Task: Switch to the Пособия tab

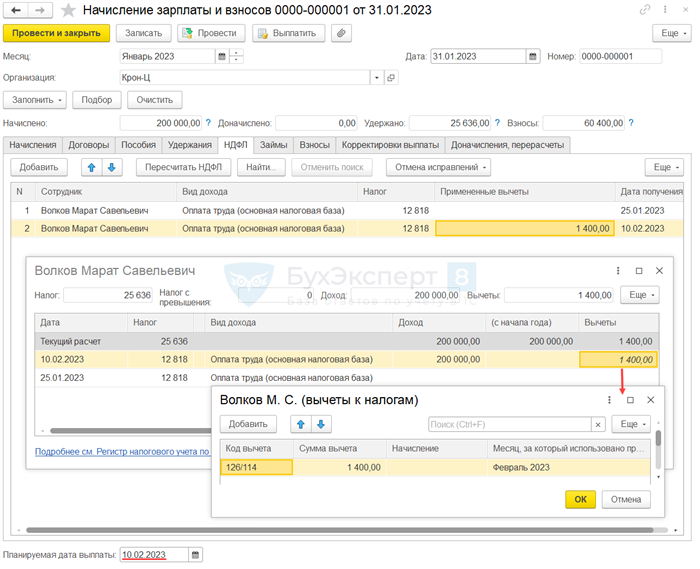Action: coord(138,145)
